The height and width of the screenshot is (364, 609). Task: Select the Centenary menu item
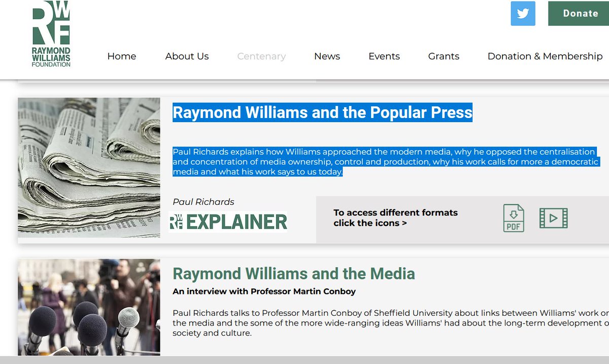point(261,56)
